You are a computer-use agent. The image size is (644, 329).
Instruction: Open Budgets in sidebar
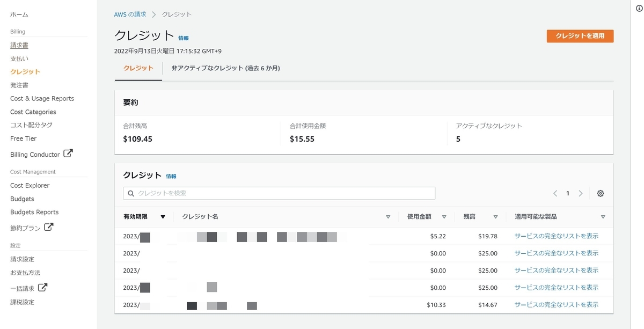(x=22, y=199)
